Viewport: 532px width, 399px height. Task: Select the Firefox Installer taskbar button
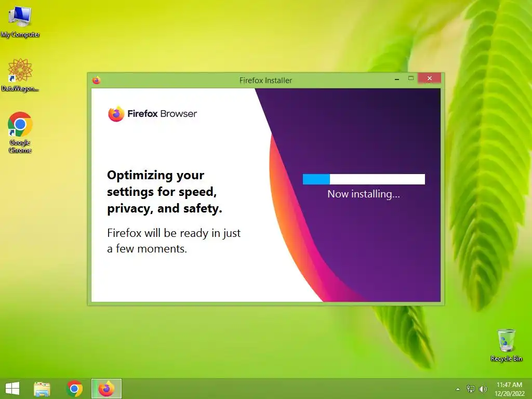click(107, 389)
